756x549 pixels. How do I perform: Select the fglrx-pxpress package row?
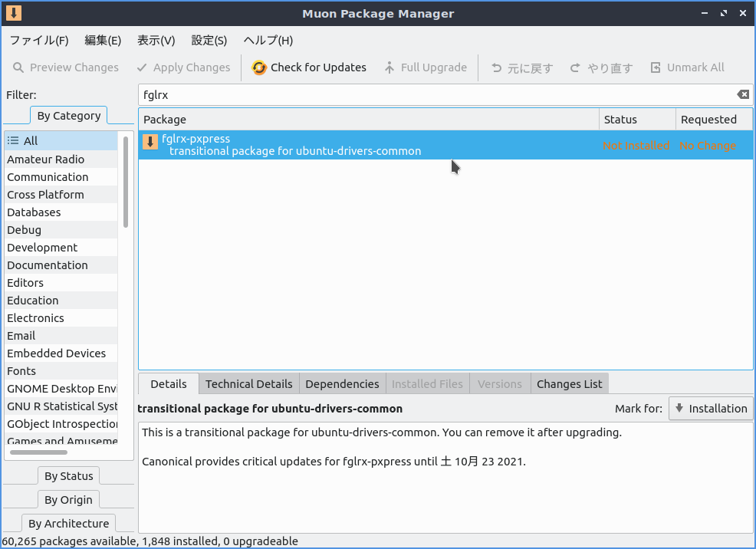point(445,145)
